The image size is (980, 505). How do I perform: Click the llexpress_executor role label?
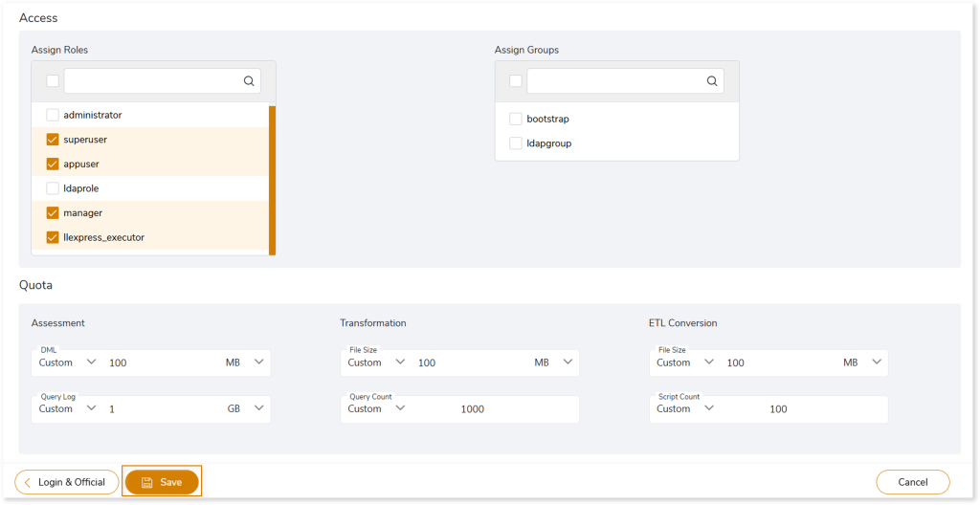pyautogui.click(x=103, y=237)
